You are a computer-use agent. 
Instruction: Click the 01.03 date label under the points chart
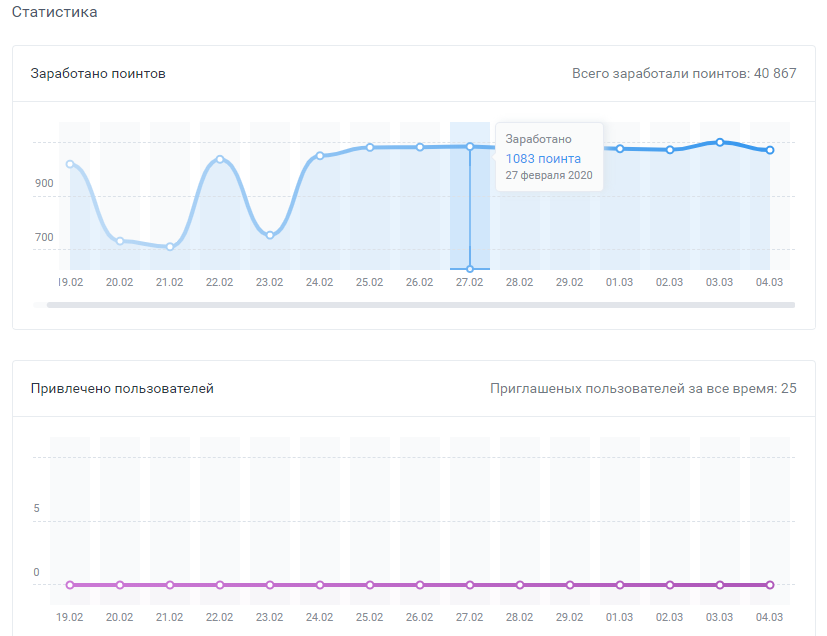pyautogui.click(x=619, y=282)
